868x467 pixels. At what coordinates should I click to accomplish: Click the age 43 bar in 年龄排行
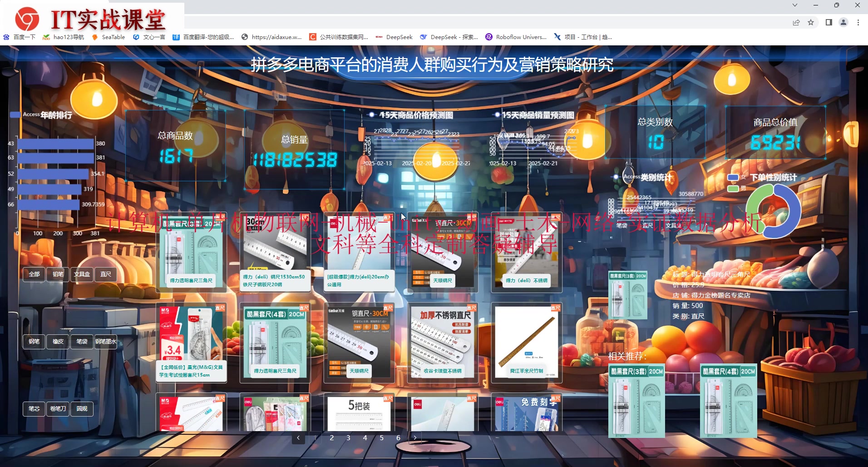[55, 144]
